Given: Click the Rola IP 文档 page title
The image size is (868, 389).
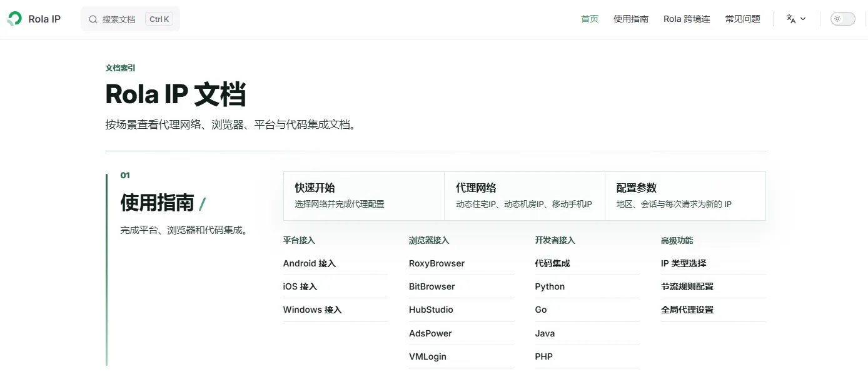Looking at the screenshot, I should (x=176, y=94).
